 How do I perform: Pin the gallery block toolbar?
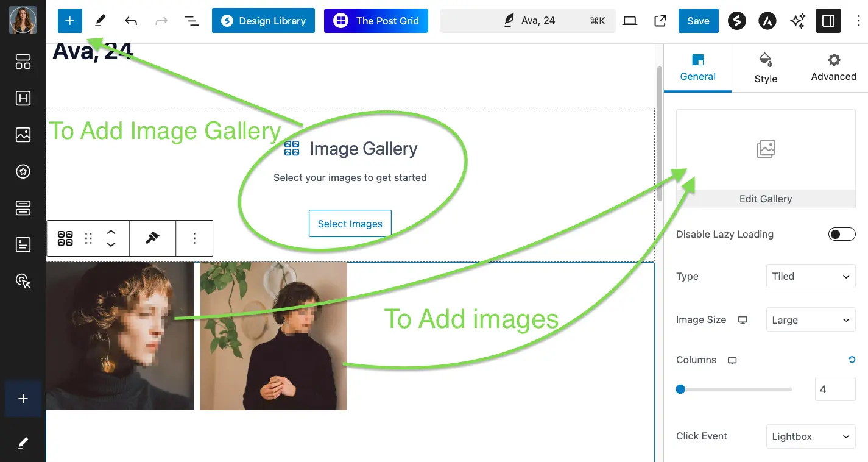point(152,238)
